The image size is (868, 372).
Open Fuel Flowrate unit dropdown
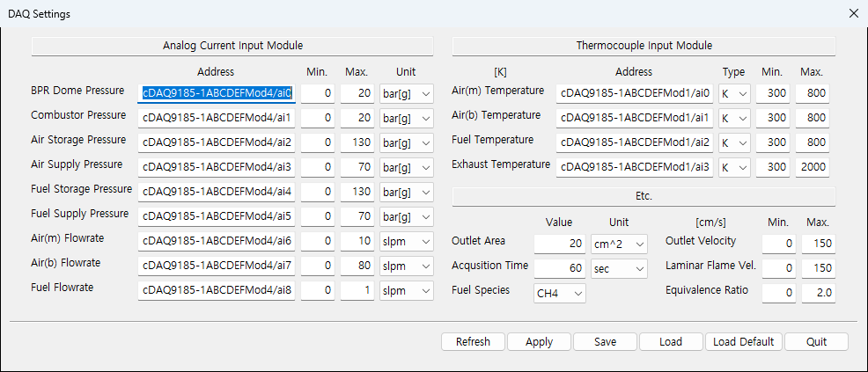pos(407,290)
